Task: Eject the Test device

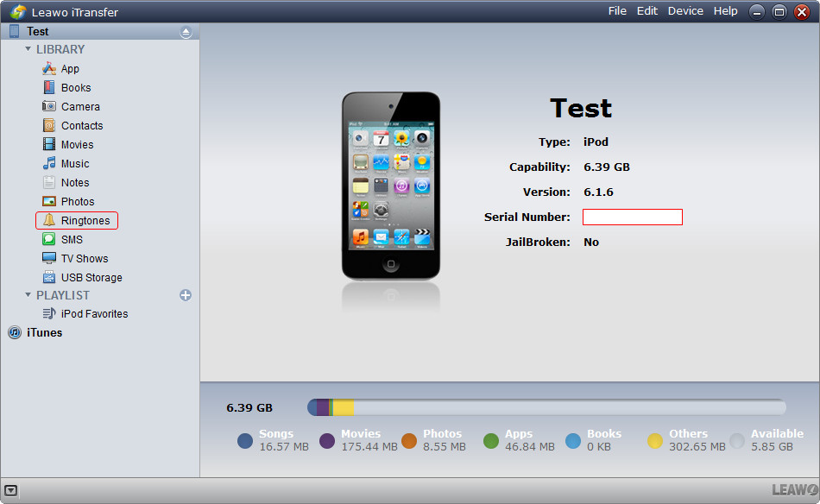Action: 186,33
